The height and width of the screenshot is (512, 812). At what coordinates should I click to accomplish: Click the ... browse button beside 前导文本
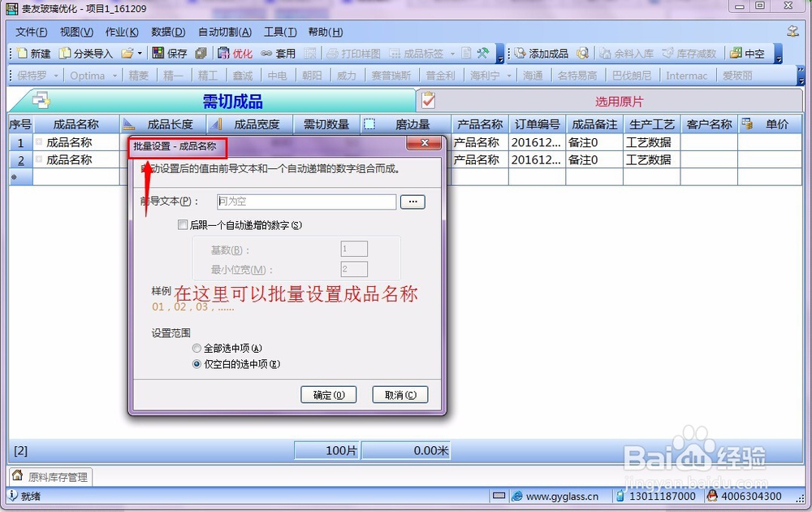click(412, 202)
